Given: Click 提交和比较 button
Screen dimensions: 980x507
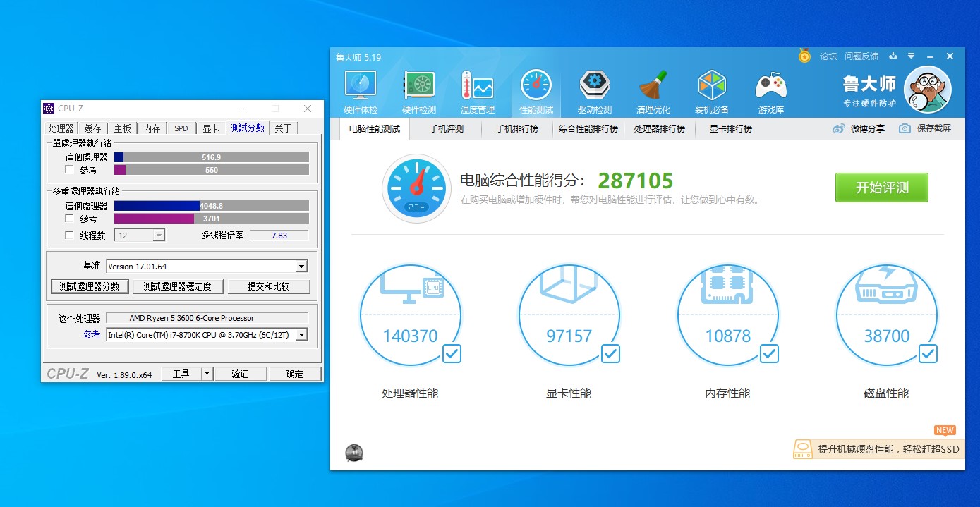Looking at the screenshot, I should point(269,286).
